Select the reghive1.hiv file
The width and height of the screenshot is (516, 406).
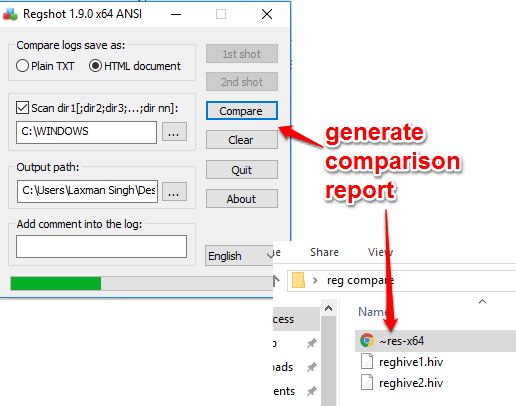click(411, 362)
